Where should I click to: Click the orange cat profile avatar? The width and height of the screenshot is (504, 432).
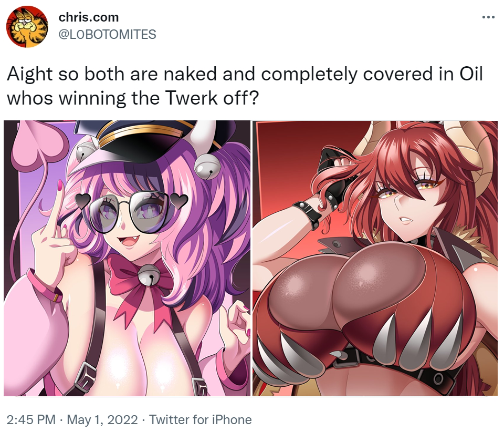click(27, 27)
